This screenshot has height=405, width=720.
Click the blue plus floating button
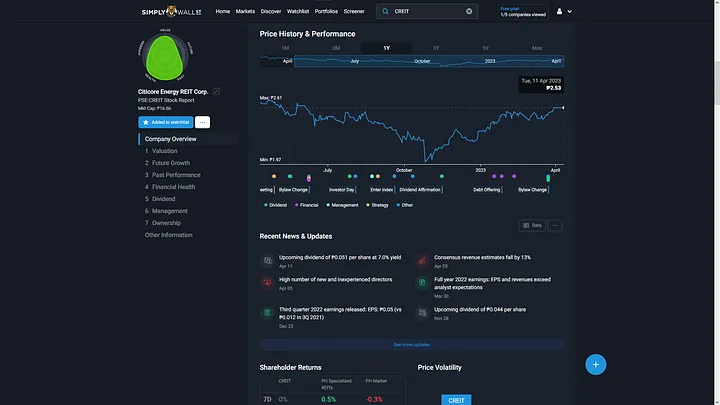pyautogui.click(x=596, y=365)
